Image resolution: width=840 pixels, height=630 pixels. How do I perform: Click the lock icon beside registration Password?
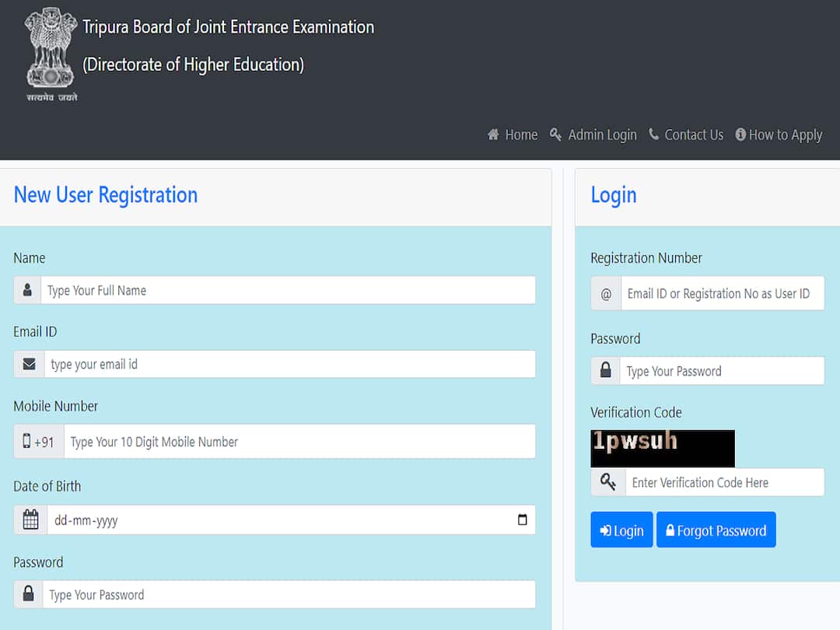[28, 594]
